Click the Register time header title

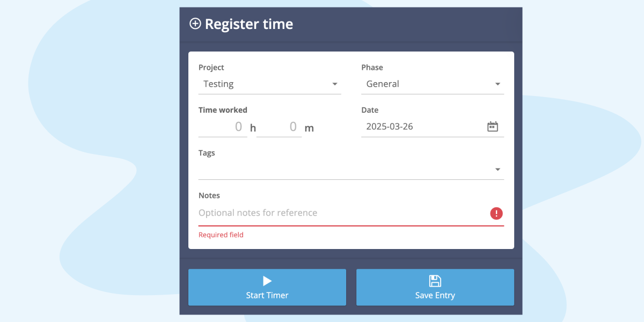pyautogui.click(x=249, y=24)
